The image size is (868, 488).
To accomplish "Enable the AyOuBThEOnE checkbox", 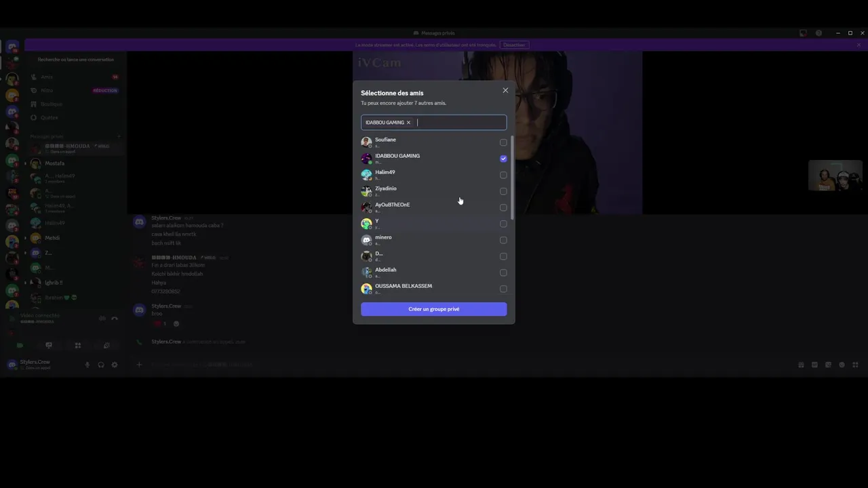I will [x=503, y=207].
